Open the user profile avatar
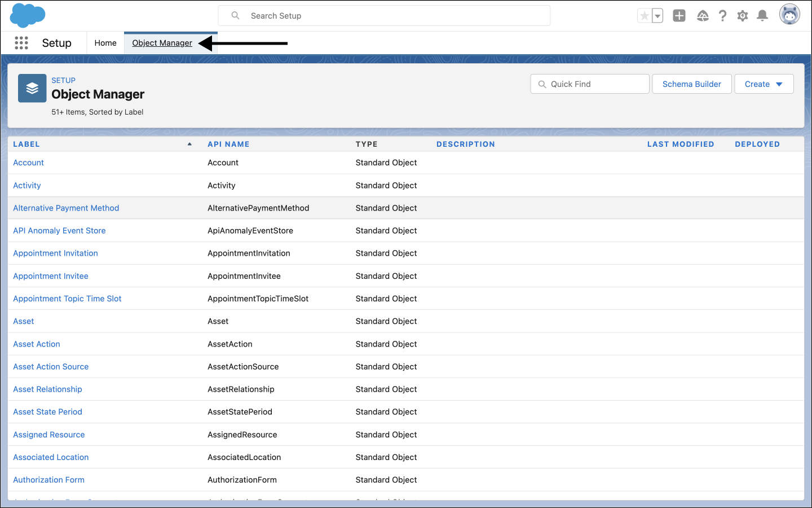This screenshot has height=508, width=812. tap(789, 15)
